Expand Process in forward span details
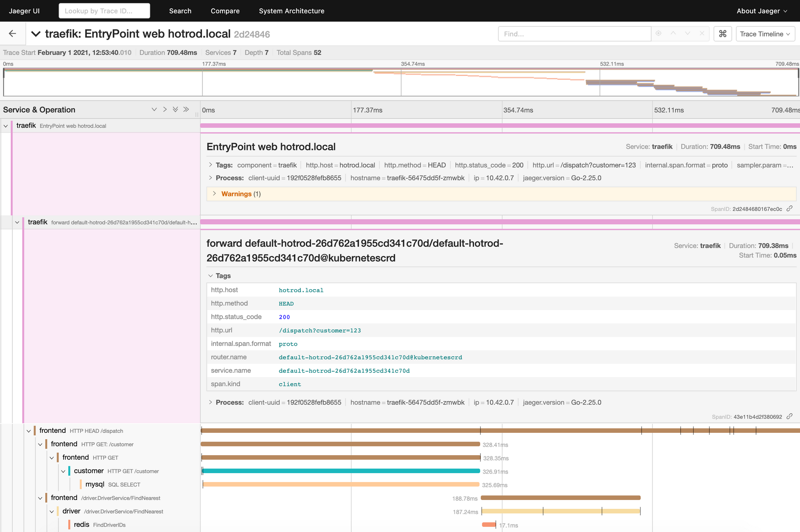 click(210, 402)
